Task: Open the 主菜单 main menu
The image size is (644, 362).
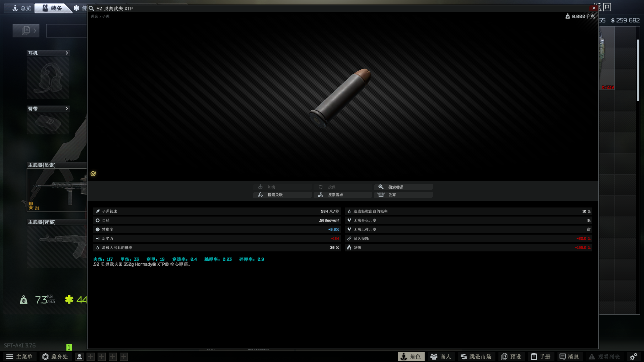Action: (x=19, y=357)
